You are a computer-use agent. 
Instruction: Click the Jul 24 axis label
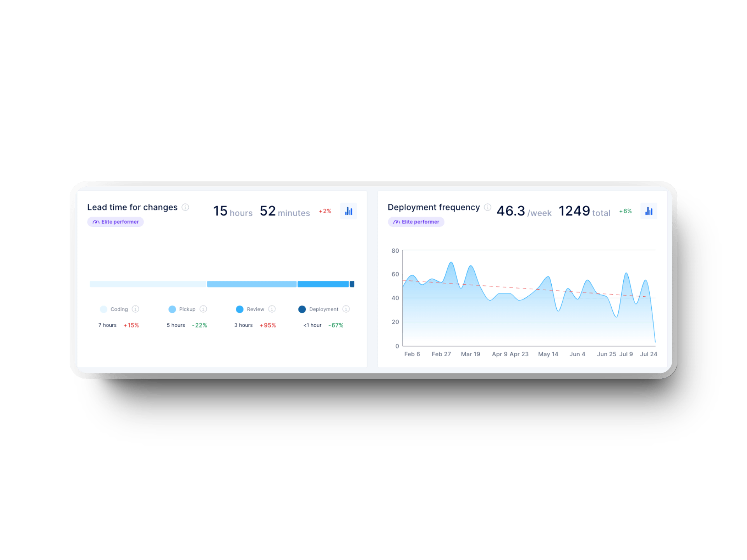(649, 354)
